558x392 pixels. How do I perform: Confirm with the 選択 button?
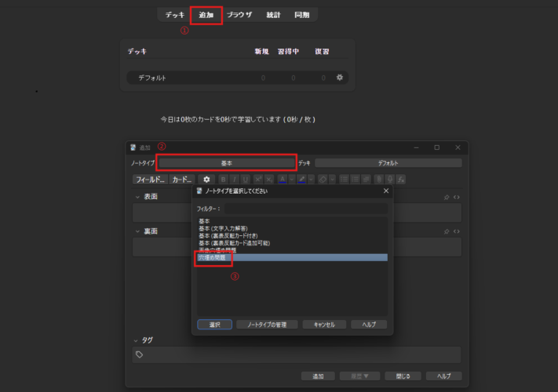(214, 325)
